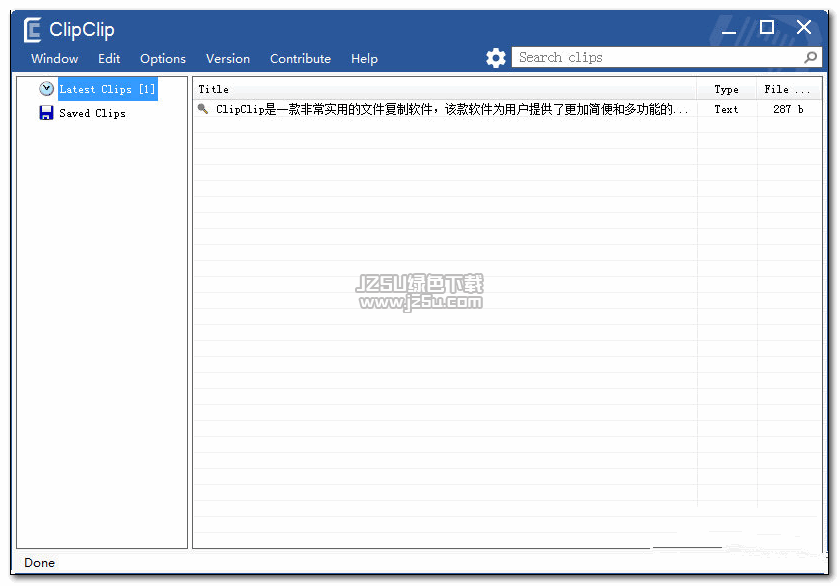Open the Options menu
This screenshot has height=586, width=840.
[163, 58]
